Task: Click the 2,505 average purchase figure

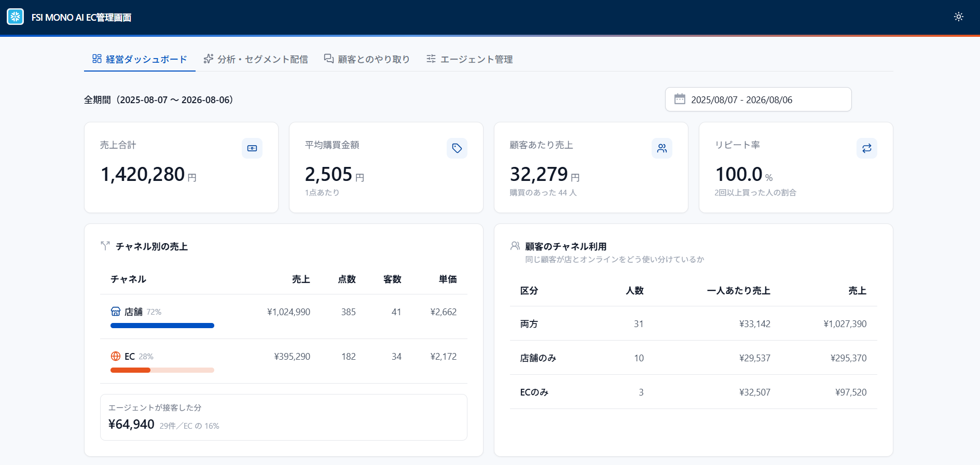Action: click(x=328, y=174)
